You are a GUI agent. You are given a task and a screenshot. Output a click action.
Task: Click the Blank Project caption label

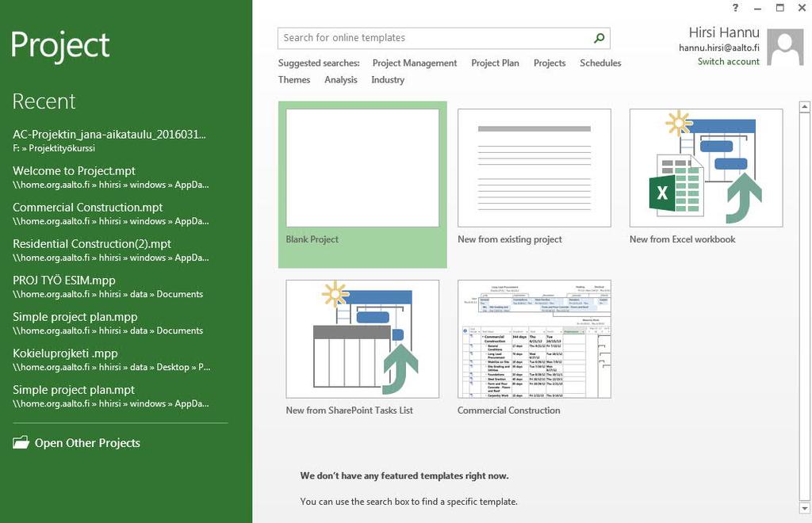pyautogui.click(x=312, y=239)
